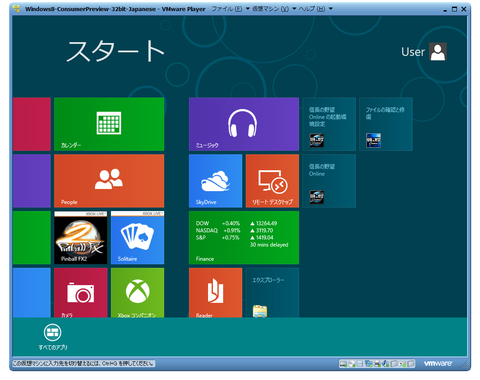Open the SkyDrive tile
The height and width of the screenshot is (380, 480).
(x=215, y=181)
